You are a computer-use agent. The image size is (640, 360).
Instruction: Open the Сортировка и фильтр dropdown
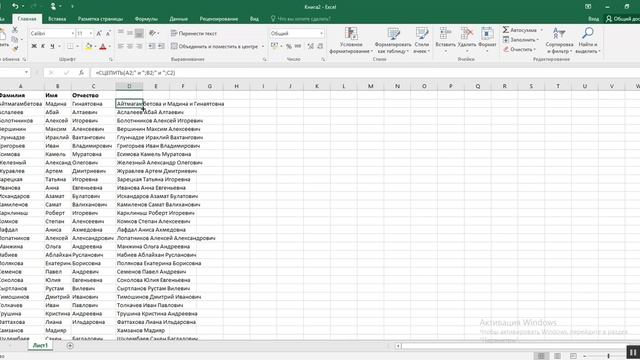559,40
